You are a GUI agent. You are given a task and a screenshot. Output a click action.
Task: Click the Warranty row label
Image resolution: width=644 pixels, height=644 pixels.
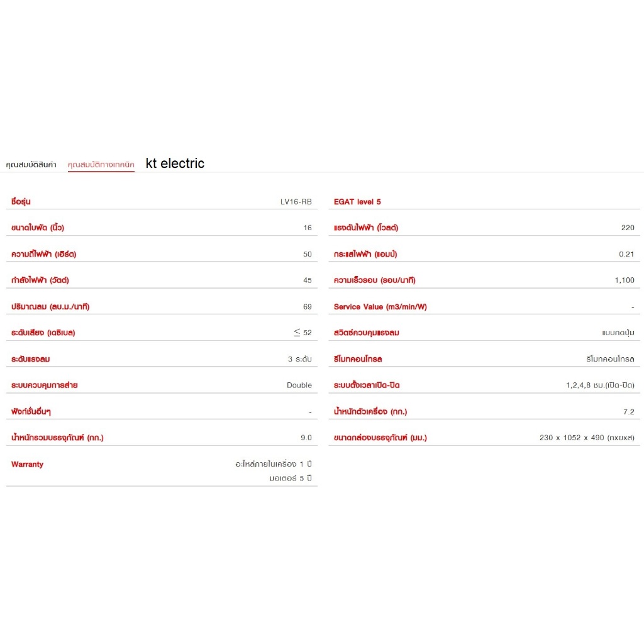pos(27,464)
